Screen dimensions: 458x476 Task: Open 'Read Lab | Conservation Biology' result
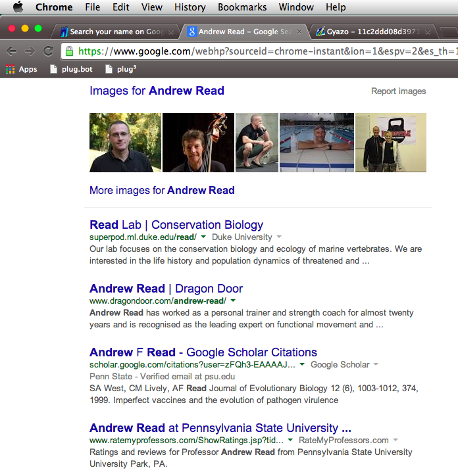[176, 225]
